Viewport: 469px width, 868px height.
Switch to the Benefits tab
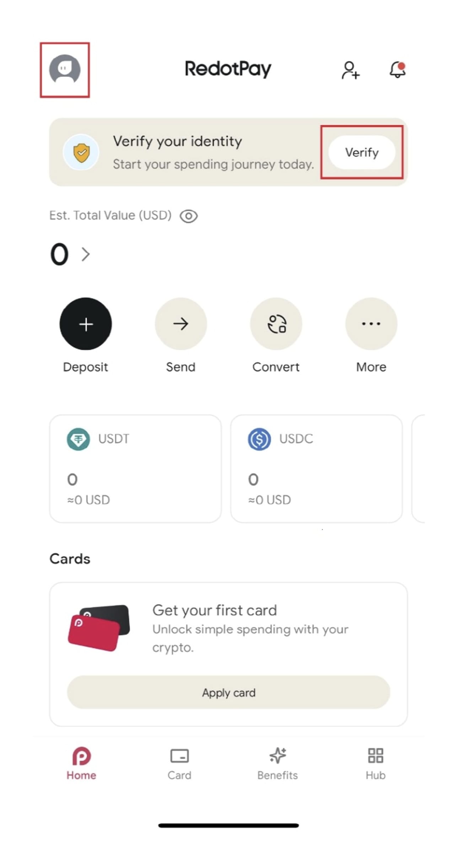[277, 764]
